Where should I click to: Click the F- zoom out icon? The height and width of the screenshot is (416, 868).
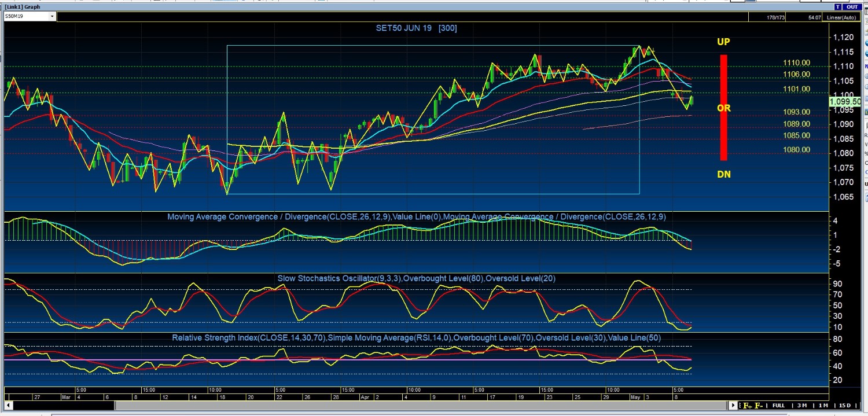759,406
